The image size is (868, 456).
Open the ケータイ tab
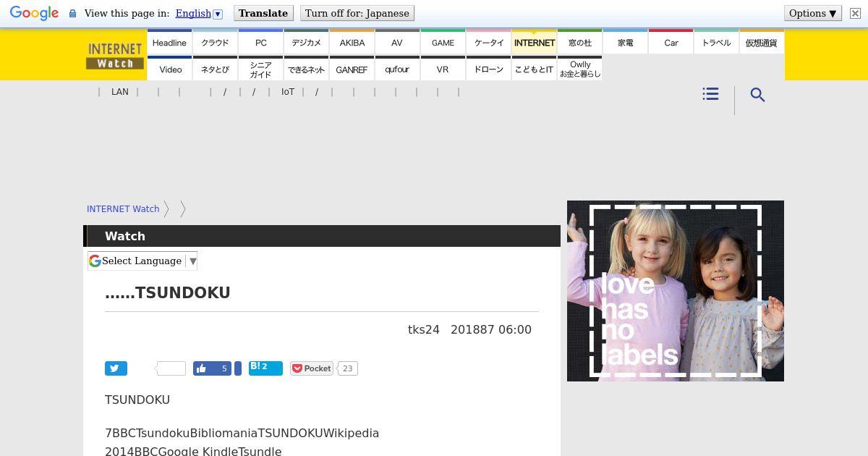click(488, 42)
